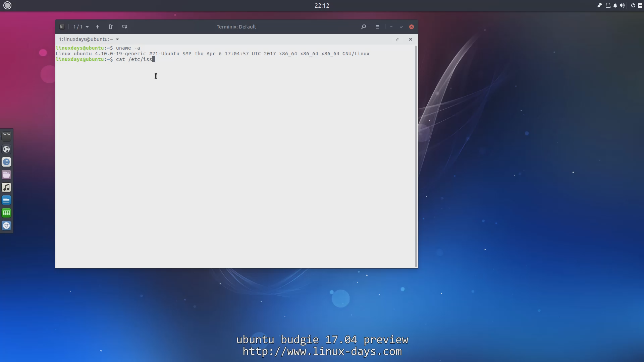Toggle the Raven sidebar arrow icon
This screenshot has height=362, width=644.
tap(640, 5)
